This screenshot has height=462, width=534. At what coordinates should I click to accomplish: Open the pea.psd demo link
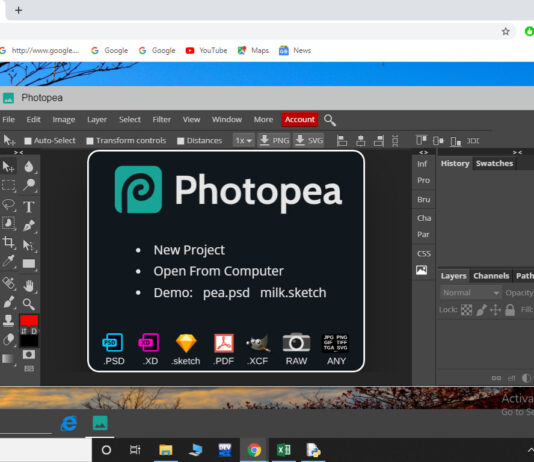pyautogui.click(x=226, y=293)
